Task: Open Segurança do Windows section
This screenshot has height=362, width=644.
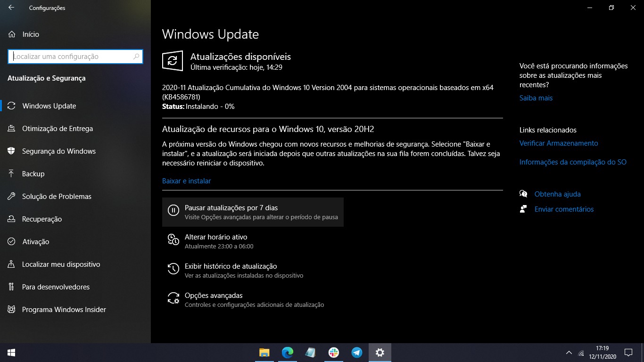Action: [75, 151]
